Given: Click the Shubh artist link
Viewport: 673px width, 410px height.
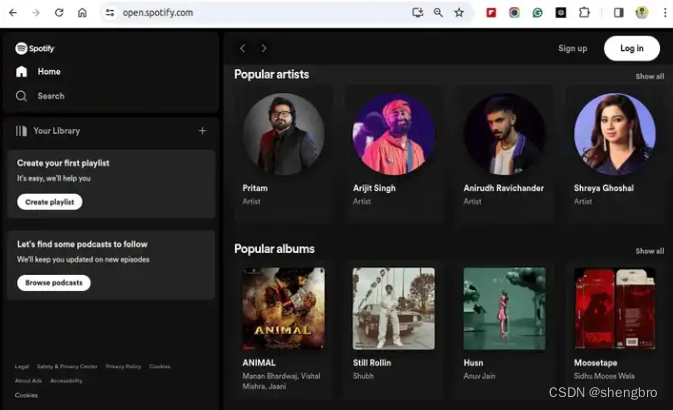Looking at the screenshot, I should coord(363,376).
